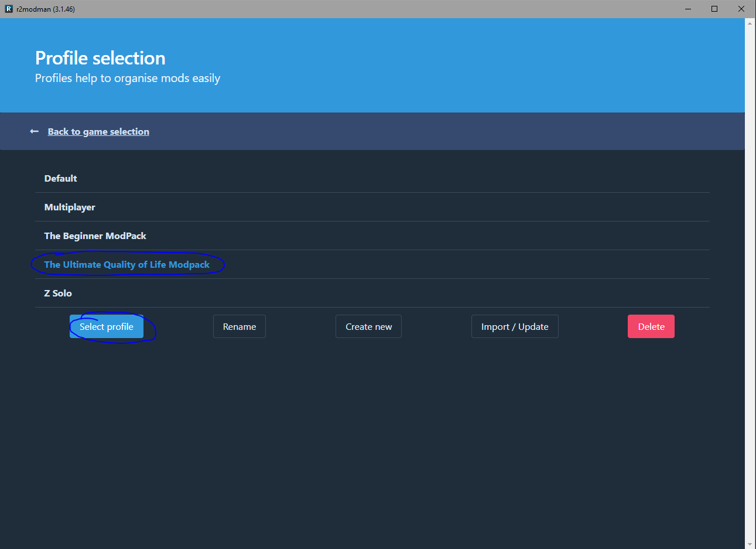756x549 pixels.
Task: Click the Select profile button
Action: [x=107, y=326]
